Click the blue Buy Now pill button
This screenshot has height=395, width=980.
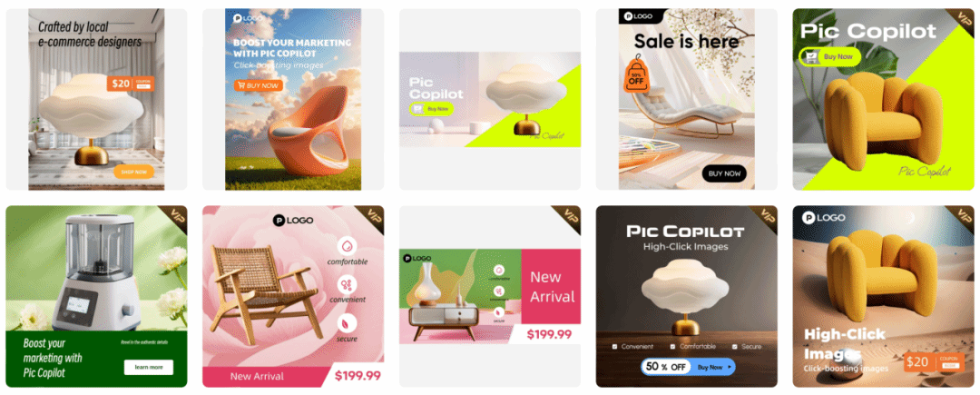713,367
